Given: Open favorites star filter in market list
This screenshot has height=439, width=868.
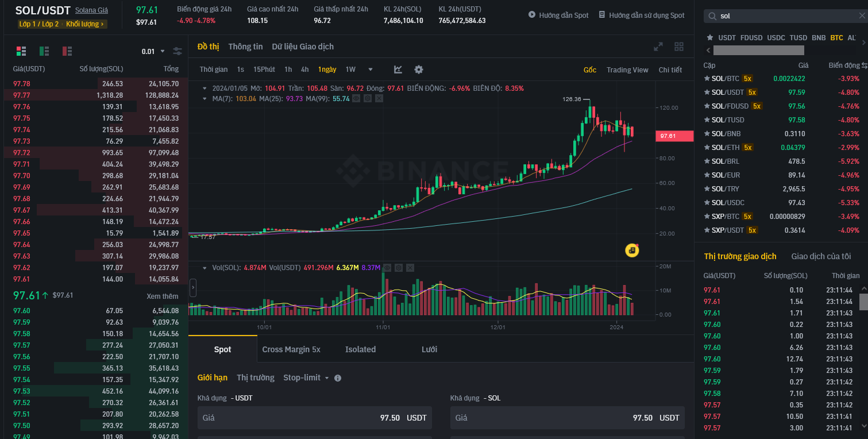Looking at the screenshot, I should [x=710, y=37].
